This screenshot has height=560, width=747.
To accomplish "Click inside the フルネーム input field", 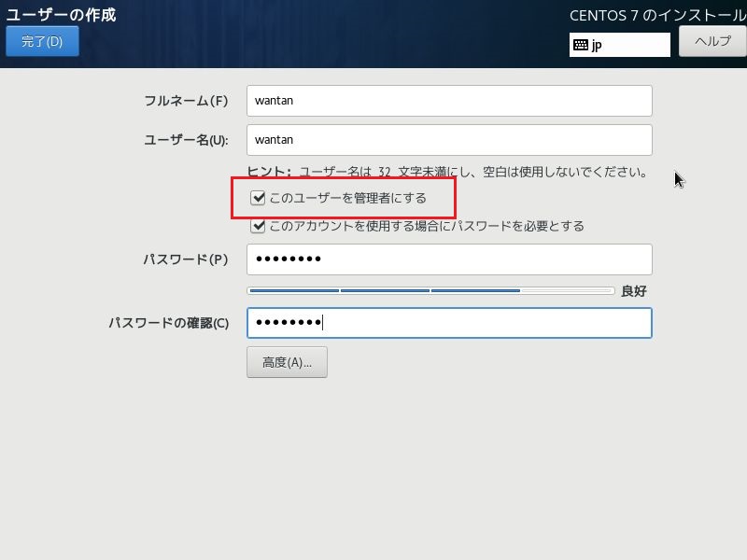I will (448, 100).
